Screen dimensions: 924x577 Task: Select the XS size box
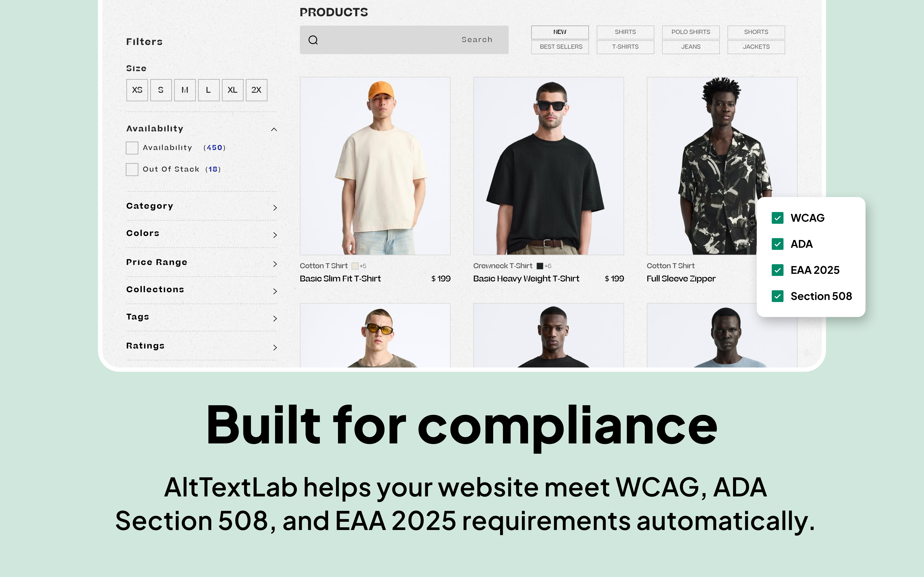point(137,90)
